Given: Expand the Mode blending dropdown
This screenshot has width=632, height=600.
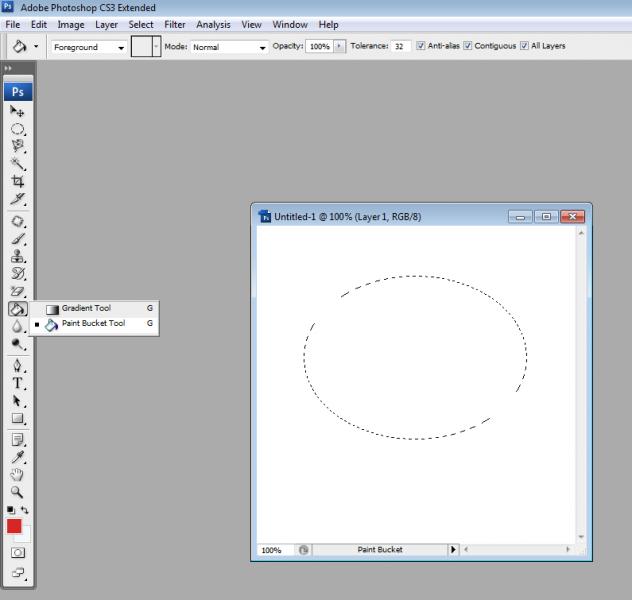Looking at the screenshot, I should coord(230,47).
